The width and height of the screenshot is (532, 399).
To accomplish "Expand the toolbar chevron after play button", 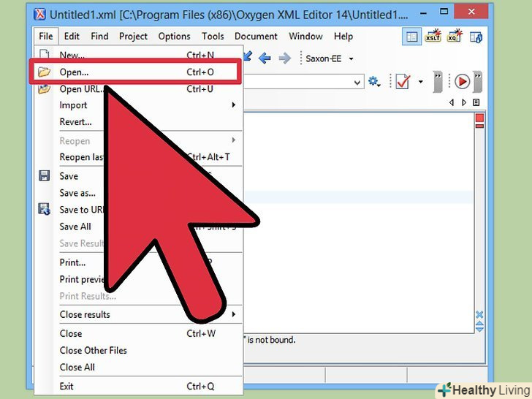I will pyautogui.click(x=478, y=82).
